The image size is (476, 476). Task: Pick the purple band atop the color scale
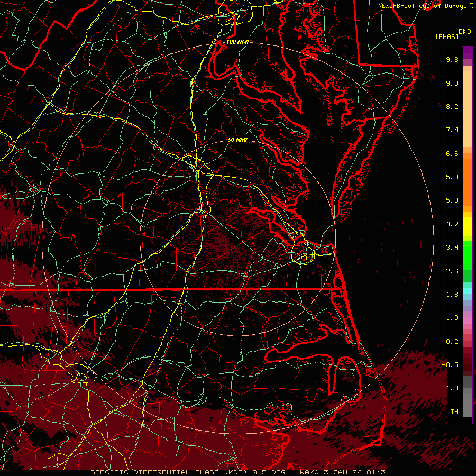[467, 53]
